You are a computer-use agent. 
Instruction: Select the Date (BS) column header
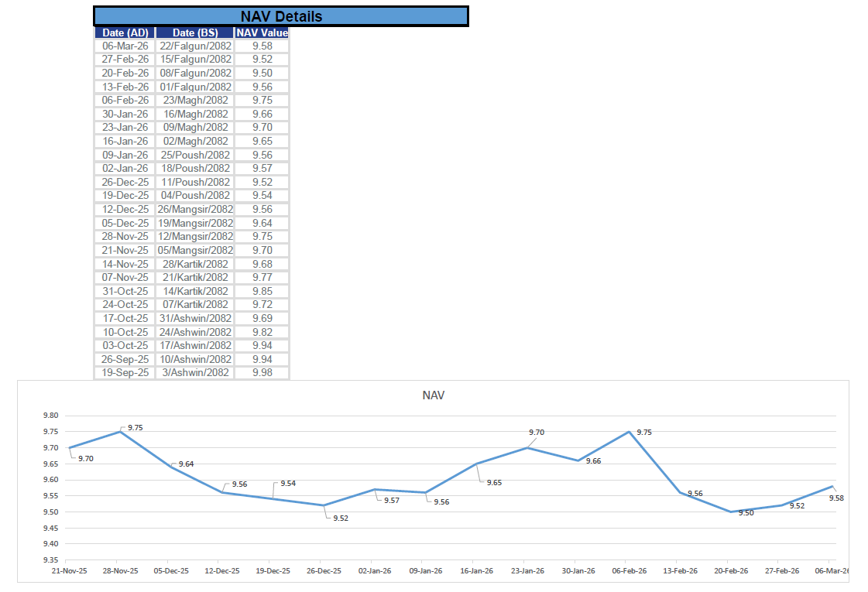click(x=195, y=33)
